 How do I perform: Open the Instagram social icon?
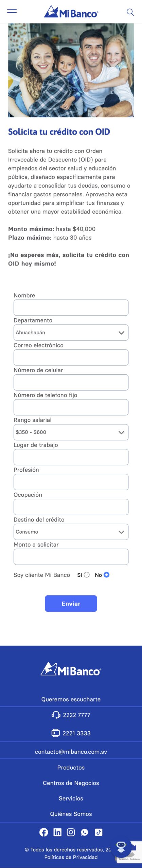pyautogui.click(x=71, y=832)
